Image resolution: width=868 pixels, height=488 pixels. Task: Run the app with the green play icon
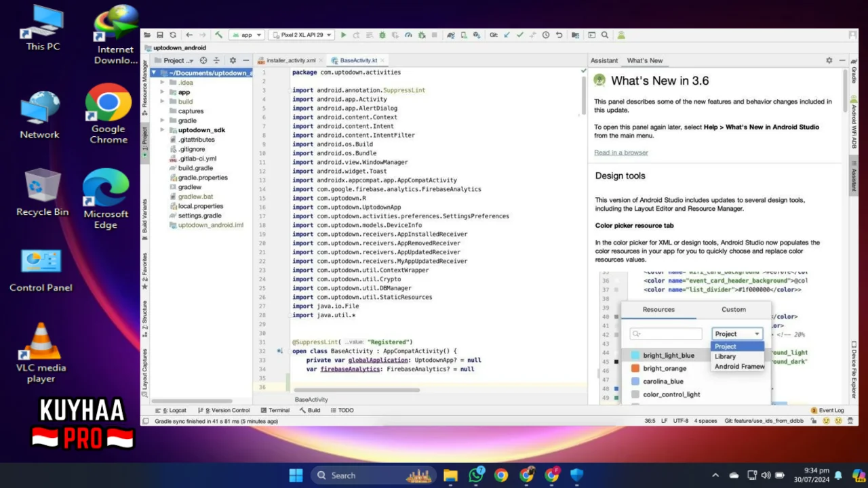(344, 35)
